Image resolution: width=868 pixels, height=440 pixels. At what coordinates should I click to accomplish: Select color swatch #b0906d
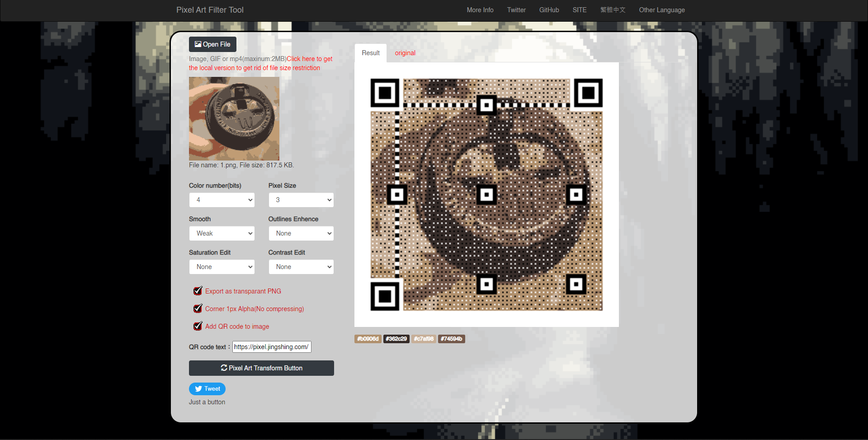coord(368,339)
